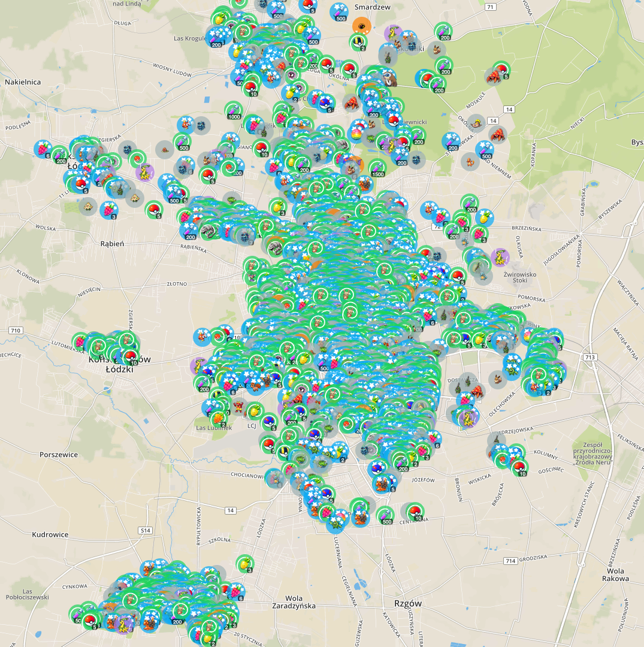Select the Pinap Berry marker above the BRZEZIŃSKA road label
This screenshot has height=647, width=644.
pyautogui.click(x=484, y=217)
